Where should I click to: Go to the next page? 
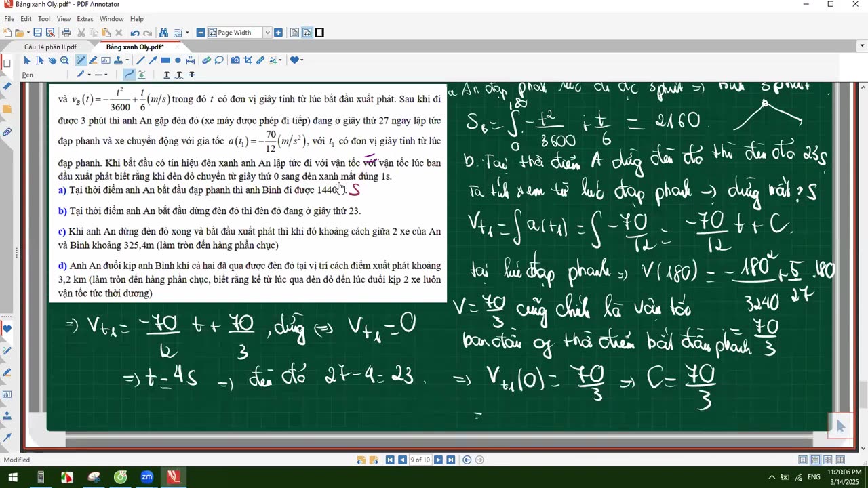(438, 460)
